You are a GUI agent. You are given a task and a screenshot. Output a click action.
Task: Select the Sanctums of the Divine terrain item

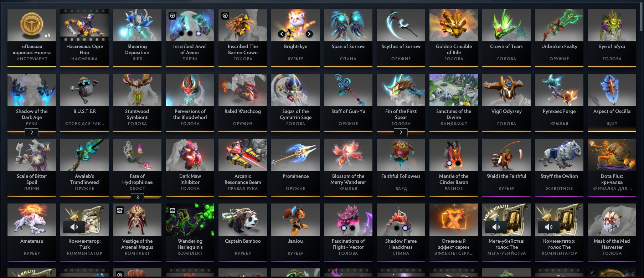coord(454,102)
